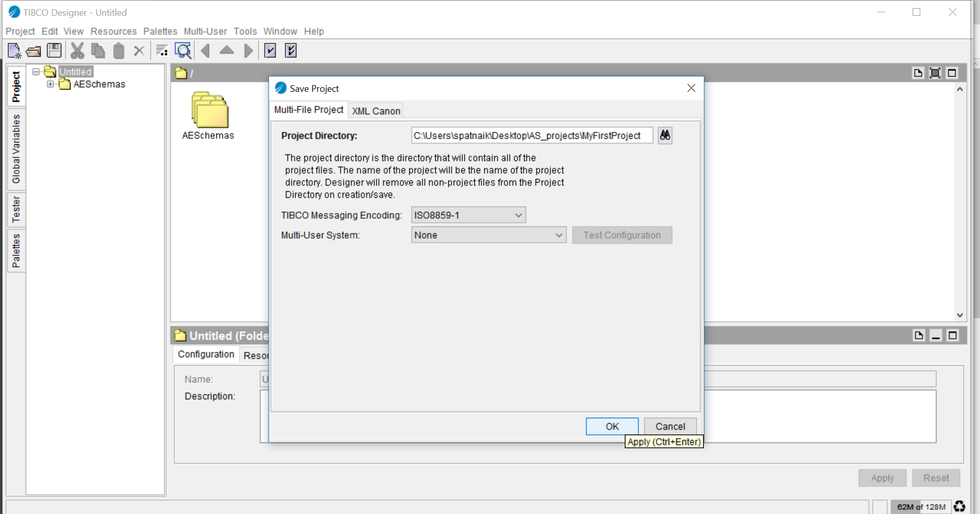The height and width of the screenshot is (514, 980).
Task: Click the Up arrow toolbar icon
Action: [227, 50]
